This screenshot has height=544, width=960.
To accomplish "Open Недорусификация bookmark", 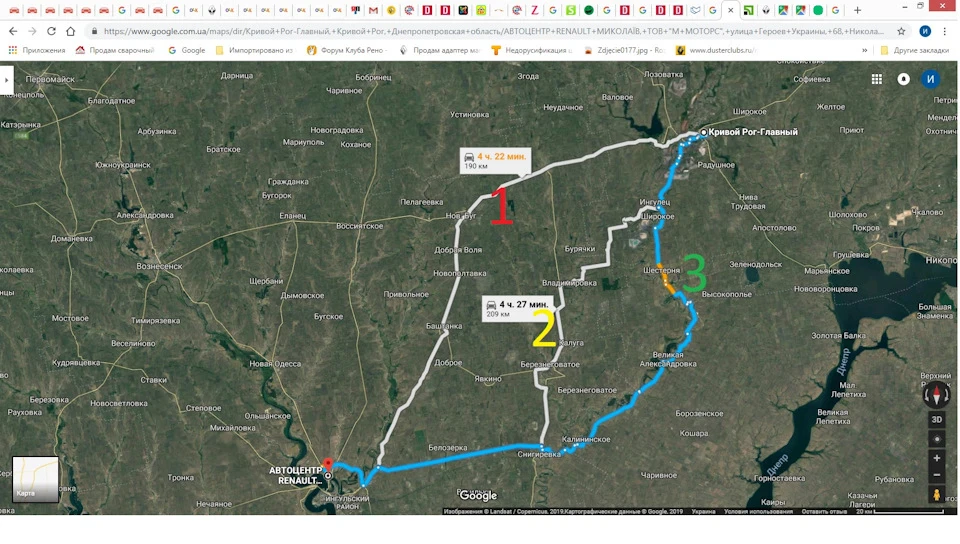I will tap(532, 50).
